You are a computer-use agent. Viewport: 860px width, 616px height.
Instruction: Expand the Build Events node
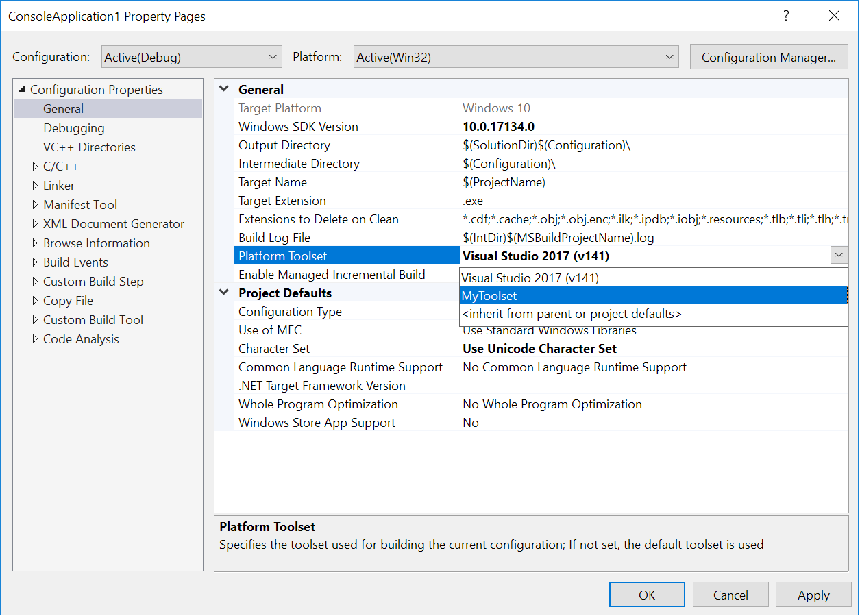(x=36, y=262)
